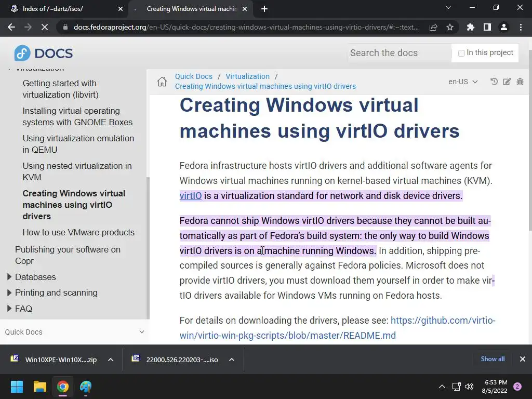Click the sidebar navigation scrollbar
532x399 pixels.
148,248
